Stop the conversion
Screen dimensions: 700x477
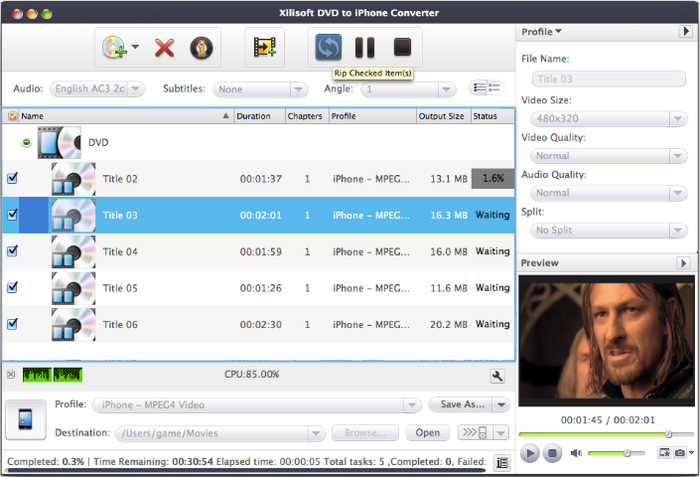click(402, 47)
